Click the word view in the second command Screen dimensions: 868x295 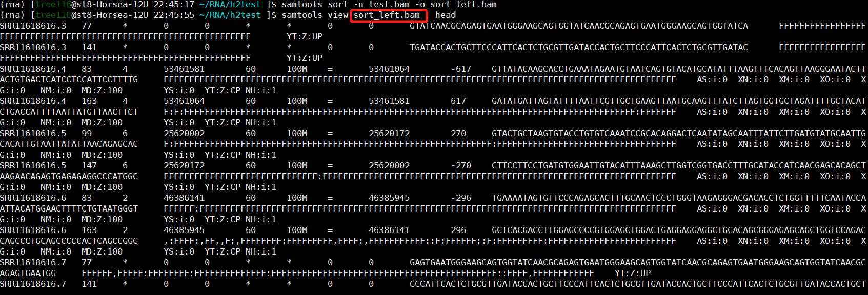pos(338,15)
